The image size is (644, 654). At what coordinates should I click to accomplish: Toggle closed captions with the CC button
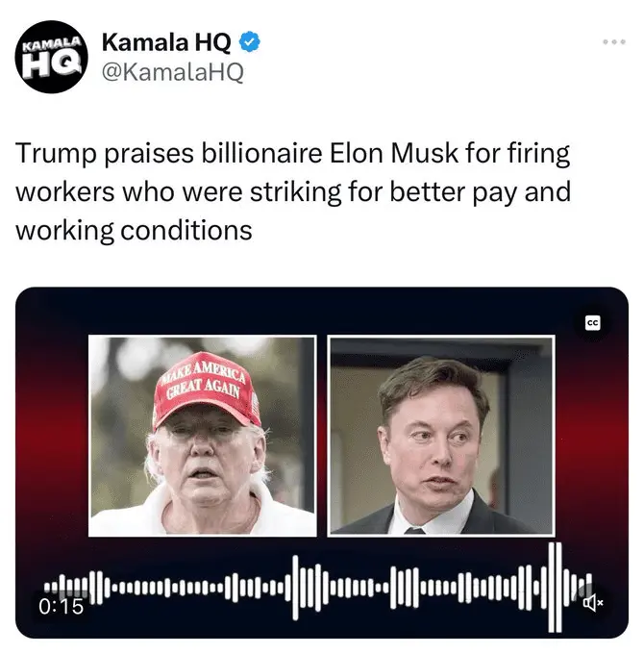592,322
